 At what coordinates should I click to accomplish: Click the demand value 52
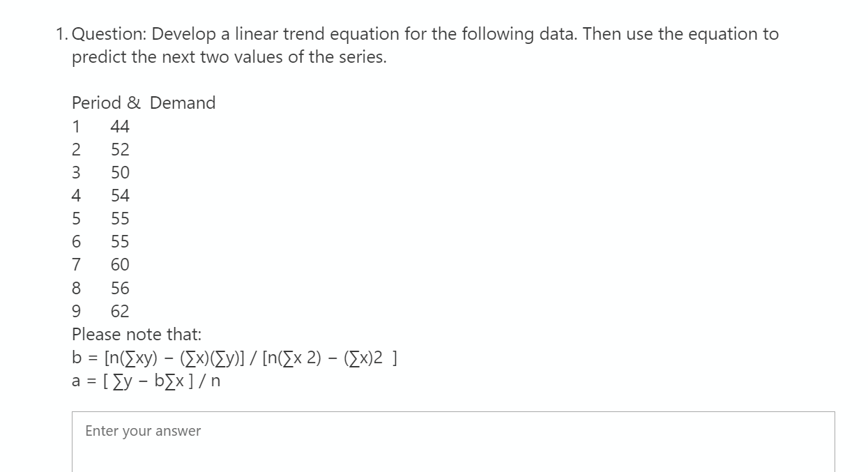tap(120, 149)
